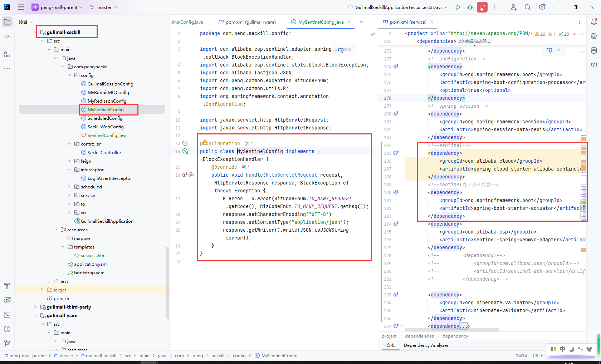Open the Problems tool window
The width and height of the screenshot is (601, 364).
tap(7, 329)
